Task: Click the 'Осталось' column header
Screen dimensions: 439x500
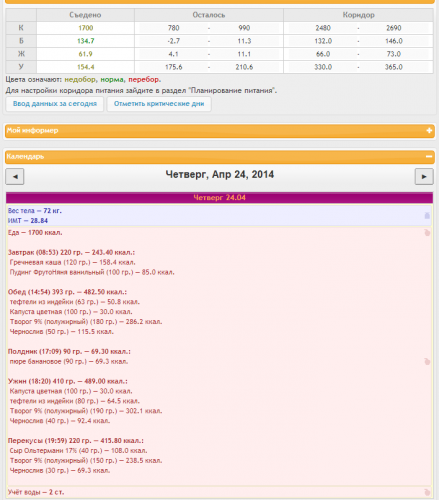Action: (x=209, y=15)
